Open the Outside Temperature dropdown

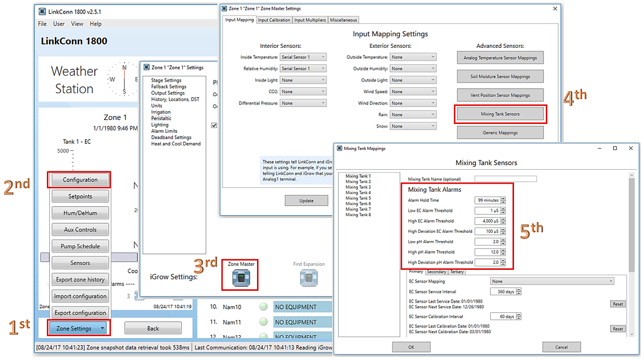[x=413, y=57]
